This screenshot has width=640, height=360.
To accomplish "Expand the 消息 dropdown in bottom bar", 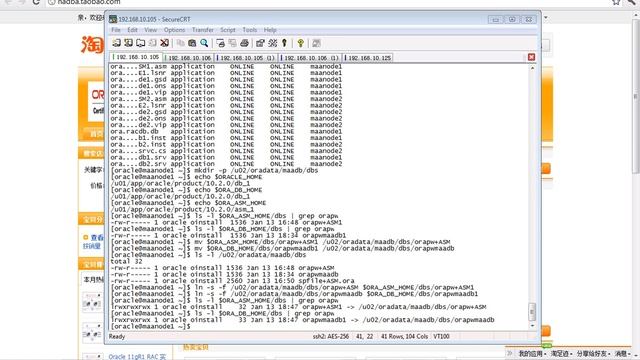I will (x=622, y=353).
